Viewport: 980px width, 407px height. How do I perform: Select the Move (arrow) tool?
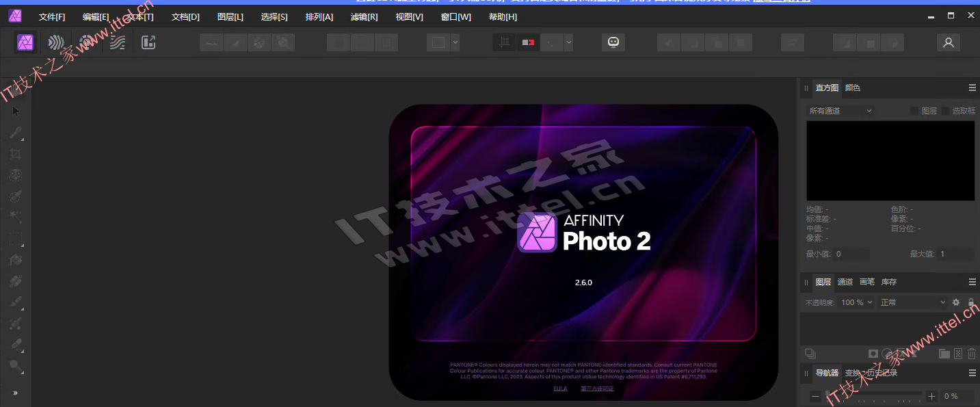16,111
